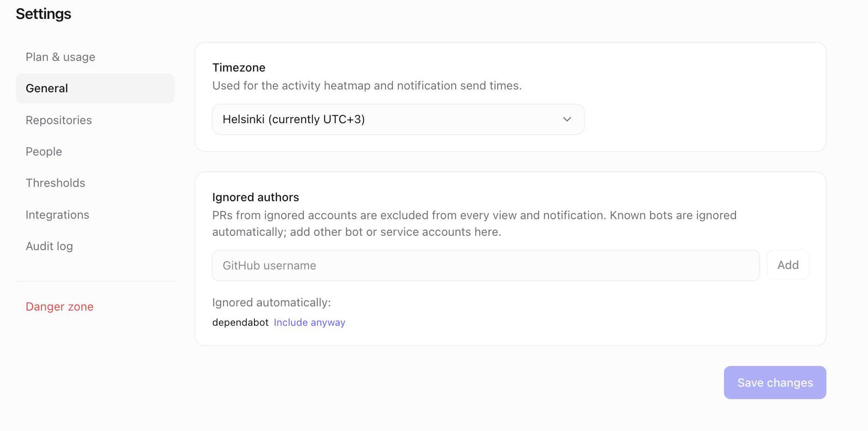This screenshot has width=868, height=431.
Task: Click the Add button for ignored authors
Action: (x=788, y=265)
